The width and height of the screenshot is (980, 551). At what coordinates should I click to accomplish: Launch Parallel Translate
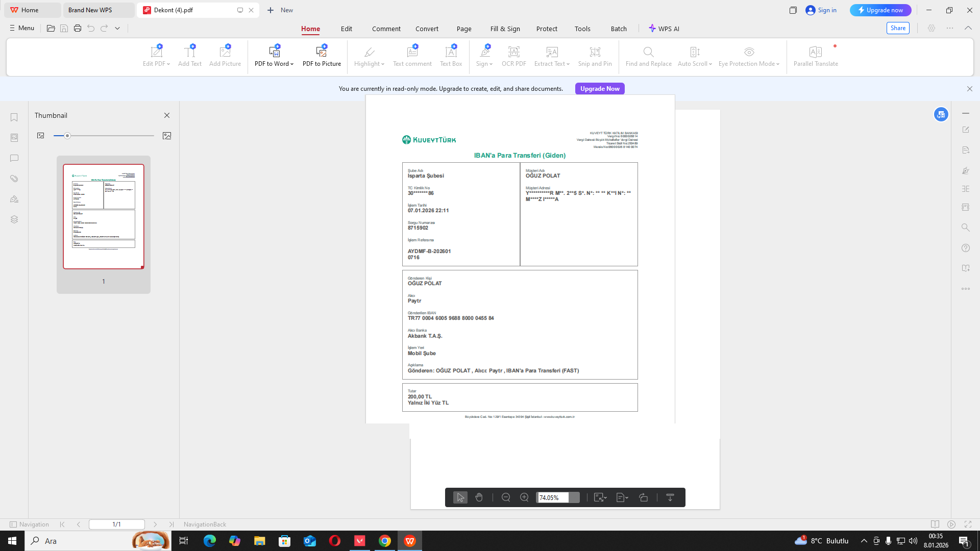(x=816, y=56)
